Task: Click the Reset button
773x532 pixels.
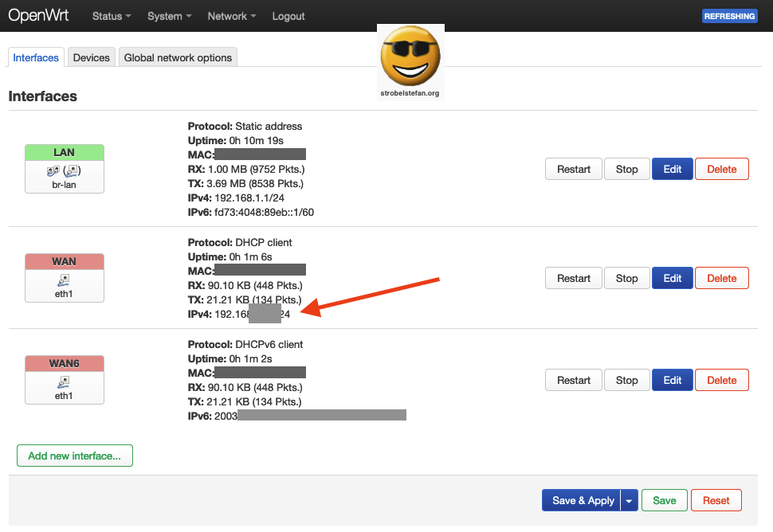Action: [x=716, y=500]
